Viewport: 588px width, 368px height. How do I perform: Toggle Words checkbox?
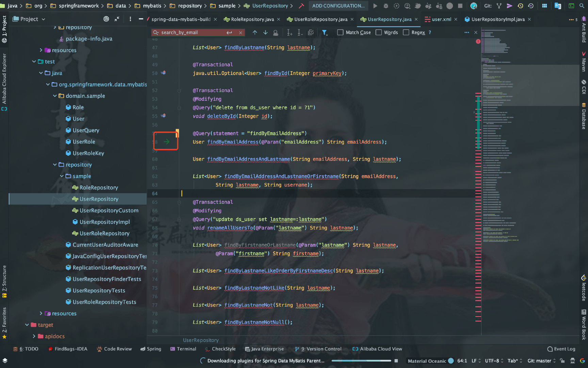[x=378, y=32]
